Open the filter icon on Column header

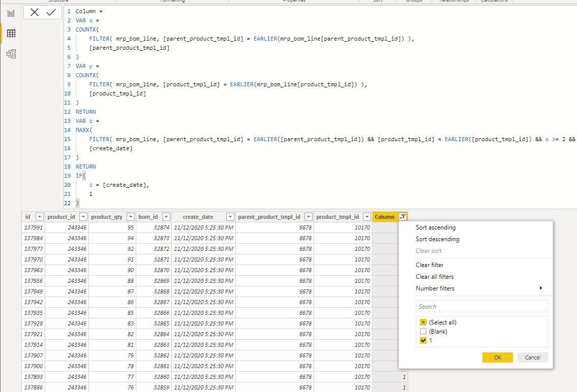point(403,217)
